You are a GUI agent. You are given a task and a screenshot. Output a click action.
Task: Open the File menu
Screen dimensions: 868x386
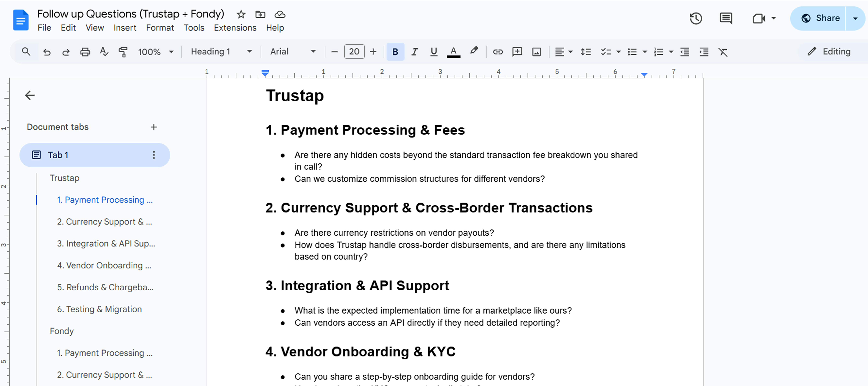(x=44, y=28)
